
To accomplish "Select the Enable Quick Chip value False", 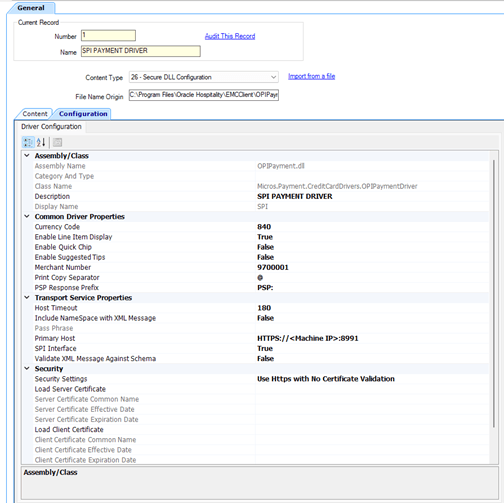I will [265, 247].
